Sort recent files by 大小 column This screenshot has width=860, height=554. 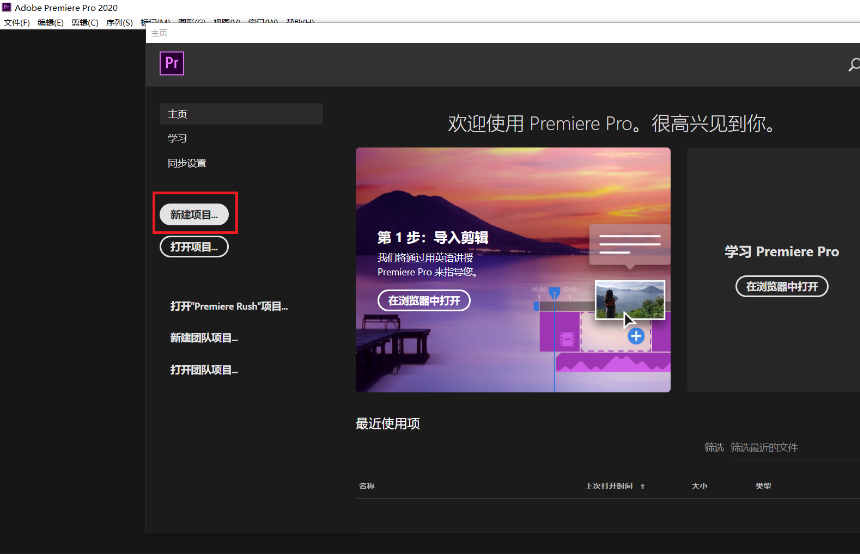(x=699, y=486)
